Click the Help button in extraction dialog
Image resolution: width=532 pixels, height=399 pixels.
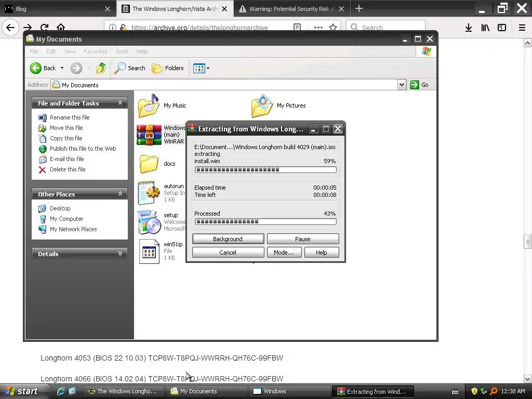pyautogui.click(x=322, y=252)
